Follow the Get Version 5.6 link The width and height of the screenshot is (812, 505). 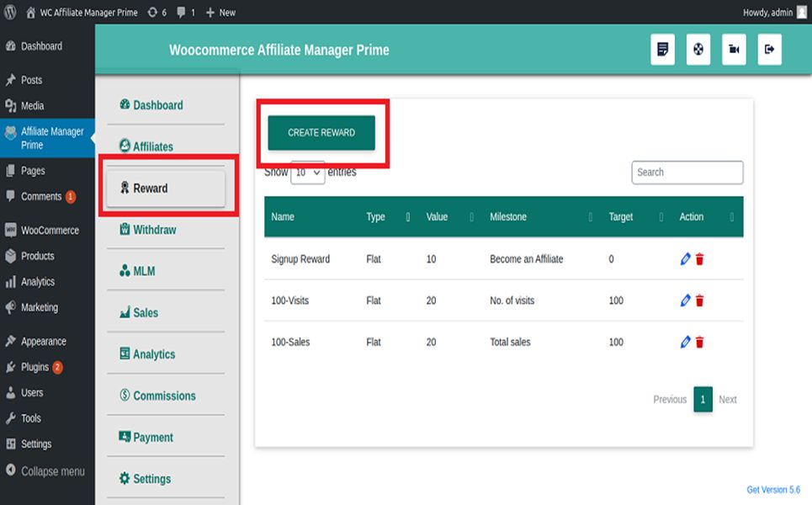(x=772, y=490)
